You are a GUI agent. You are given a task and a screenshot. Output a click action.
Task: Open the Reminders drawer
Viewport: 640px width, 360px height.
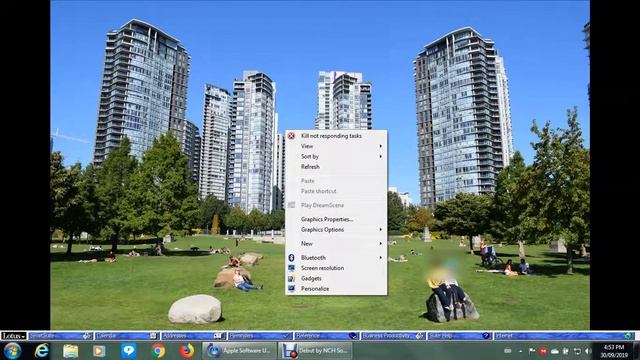click(x=260, y=336)
